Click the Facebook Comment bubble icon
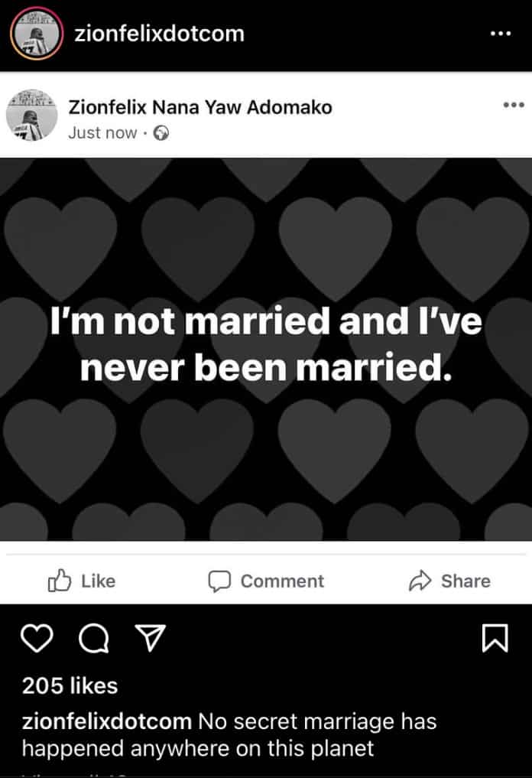Viewport: 532px width, 778px height. click(x=219, y=581)
